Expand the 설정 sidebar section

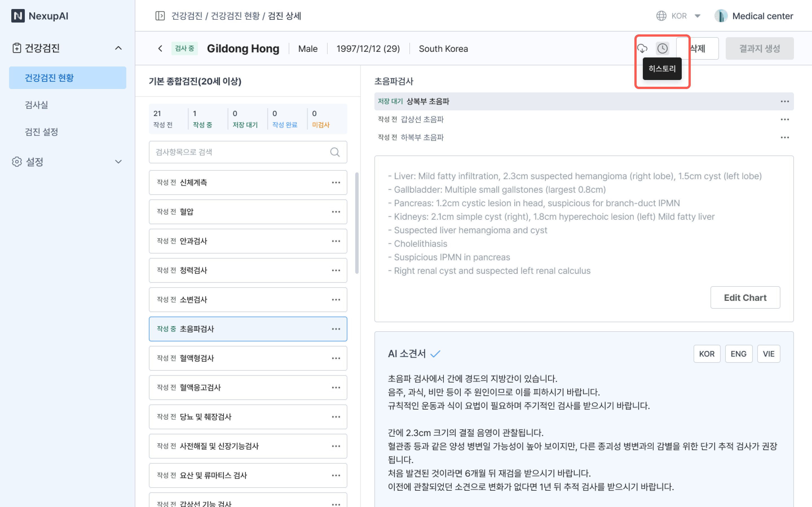[118, 162]
